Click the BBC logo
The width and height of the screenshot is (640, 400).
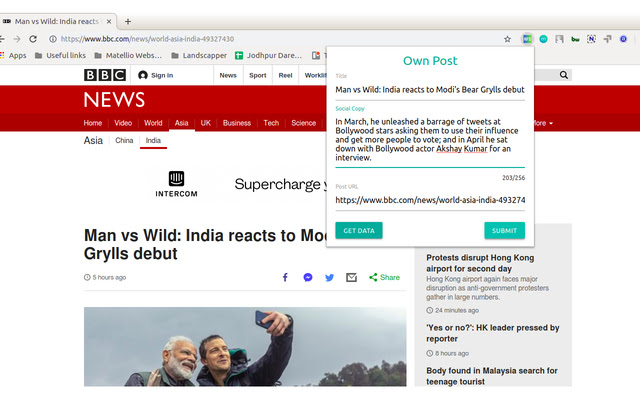click(105, 75)
